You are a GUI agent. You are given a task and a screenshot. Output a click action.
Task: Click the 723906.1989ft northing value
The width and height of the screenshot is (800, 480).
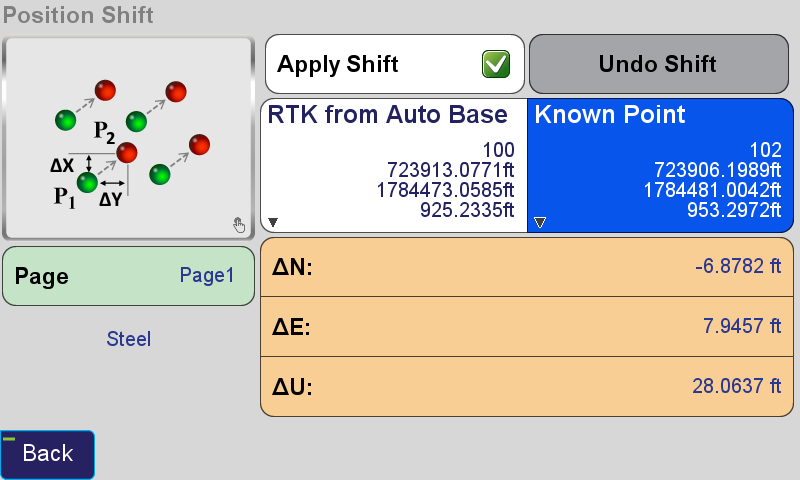click(718, 170)
